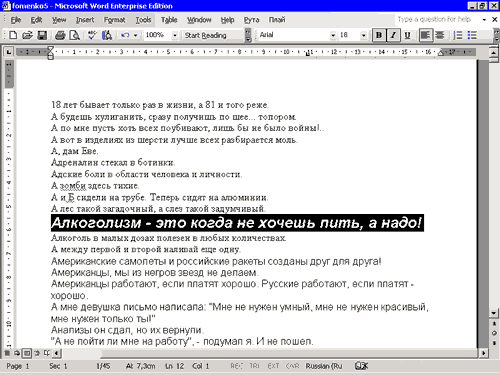Viewport: 500px width, 375px height.
Task: Open the Рута menu
Action: click(251, 20)
